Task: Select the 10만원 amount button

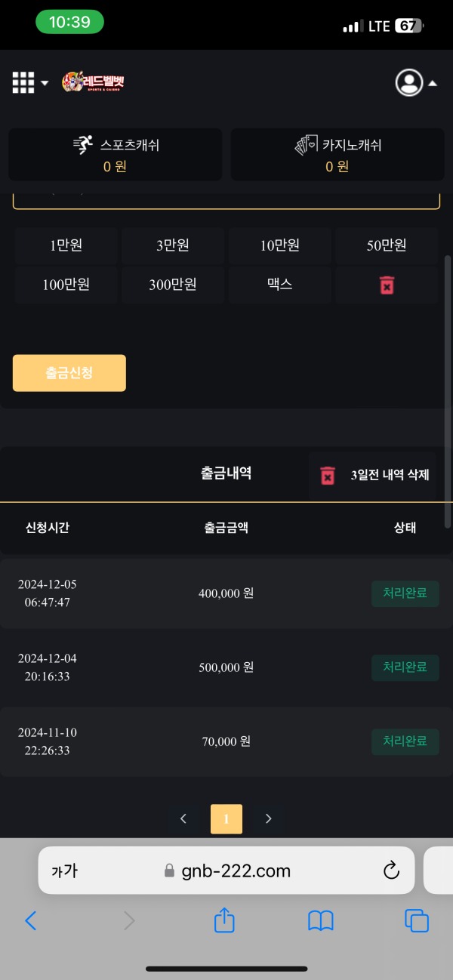Action: 279,245
